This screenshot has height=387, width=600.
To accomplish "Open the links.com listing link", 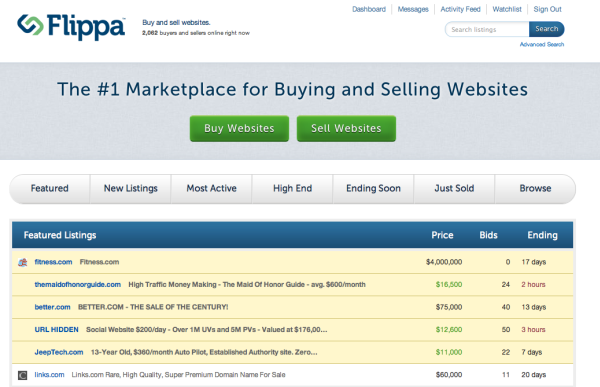I will coord(49,375).
